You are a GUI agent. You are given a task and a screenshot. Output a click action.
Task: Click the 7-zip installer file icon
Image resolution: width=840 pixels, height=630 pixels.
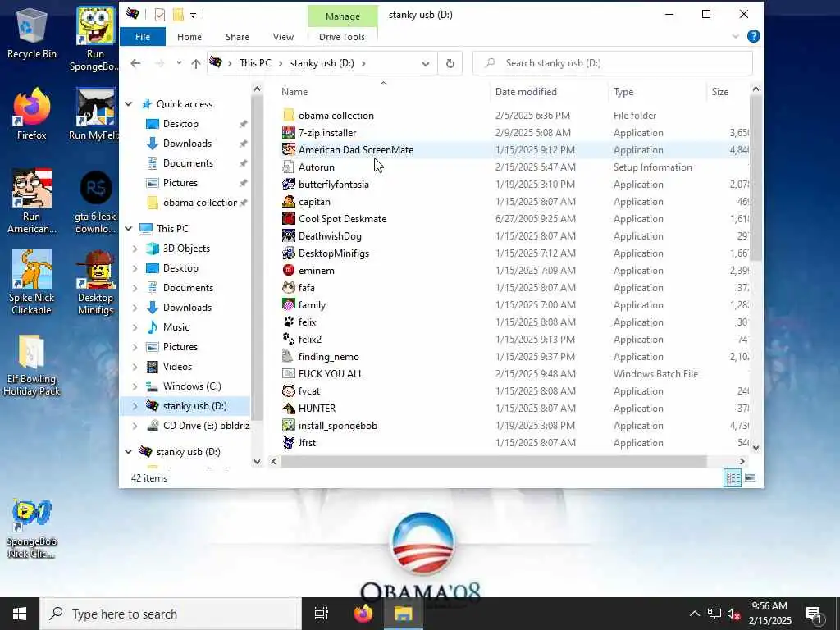coord(289,132)
